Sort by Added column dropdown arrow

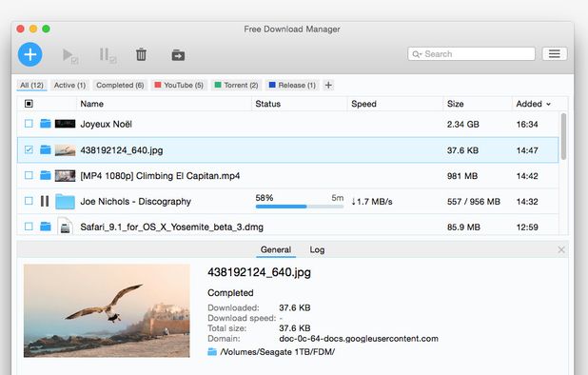(548, 105)
